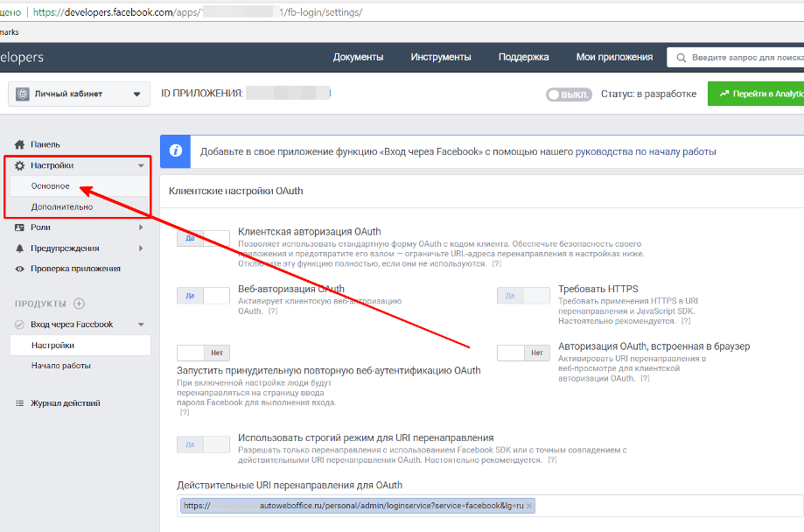This screenshot has width=804, height=532.
Task: Click the search magnifier icon
Action: 681,58
